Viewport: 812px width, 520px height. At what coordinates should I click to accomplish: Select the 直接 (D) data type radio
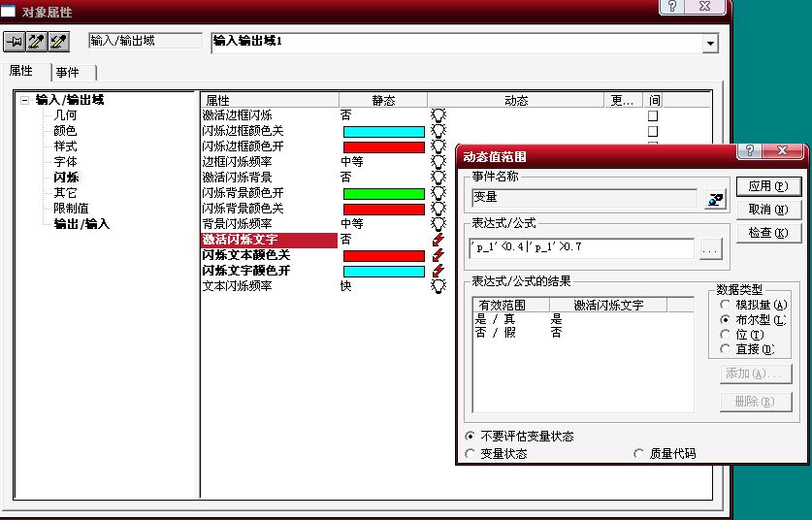click(725, 349)
